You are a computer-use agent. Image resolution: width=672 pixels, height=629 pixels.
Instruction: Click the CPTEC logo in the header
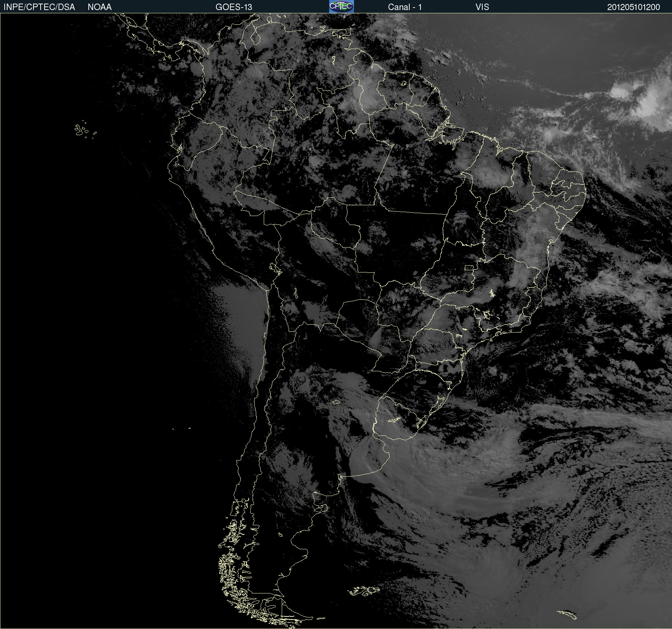pos(341,6)
